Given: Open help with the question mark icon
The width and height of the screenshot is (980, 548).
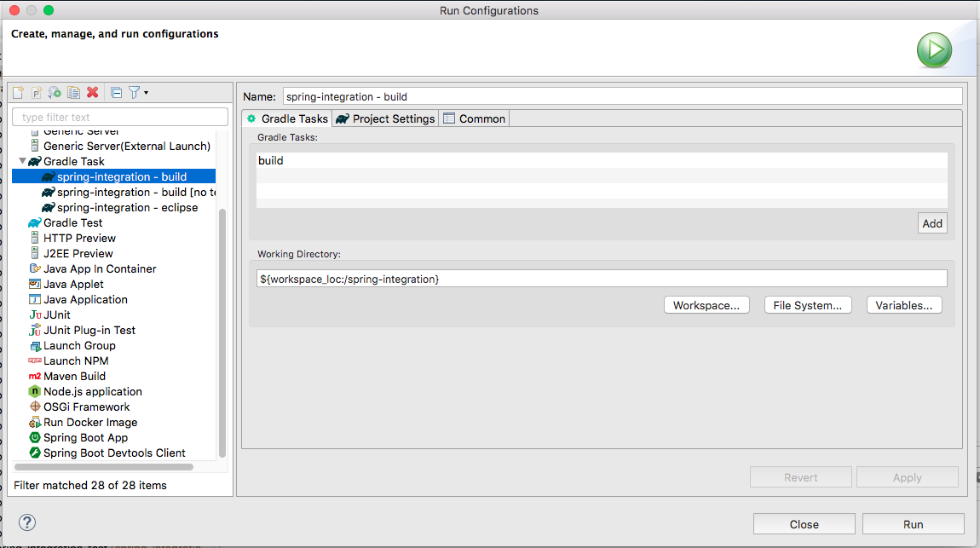Looking at the screenshot, I should coord(27,522).
